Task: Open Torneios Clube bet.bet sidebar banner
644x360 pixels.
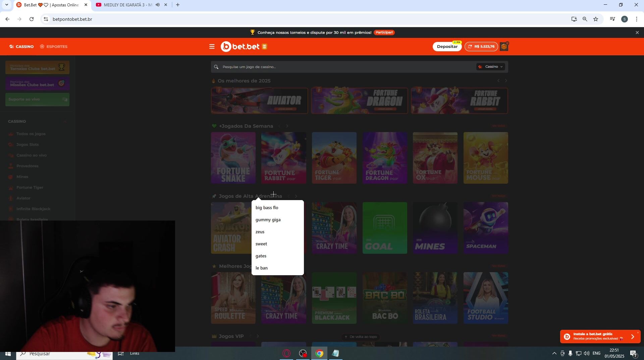Action: [x=37, y=67]
